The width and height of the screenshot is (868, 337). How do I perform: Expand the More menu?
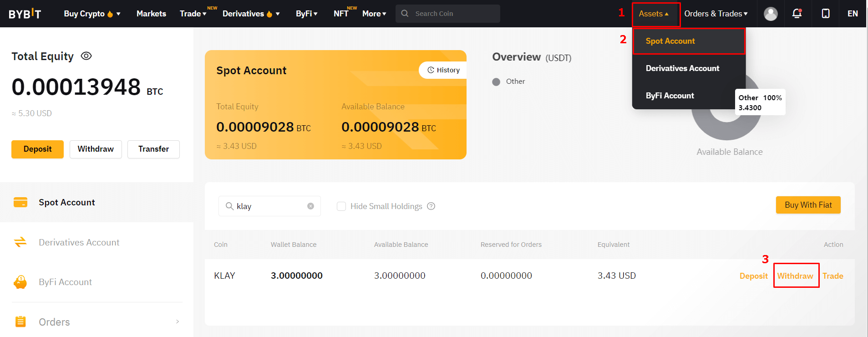coord(374,14)
